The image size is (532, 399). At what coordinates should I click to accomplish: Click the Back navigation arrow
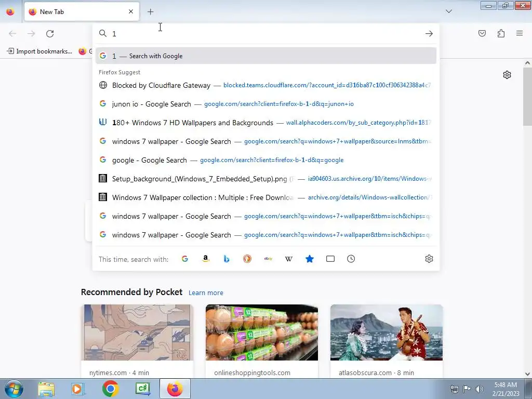point(12,33)
